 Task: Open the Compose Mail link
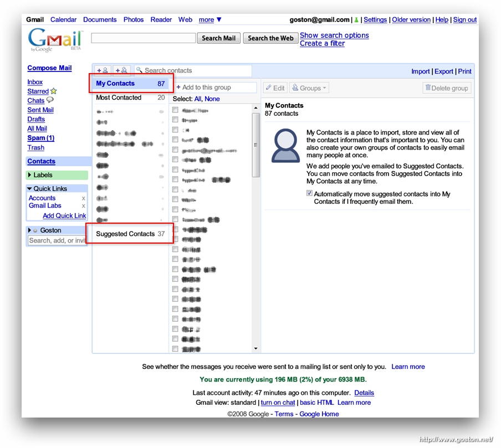click(49, 68)
